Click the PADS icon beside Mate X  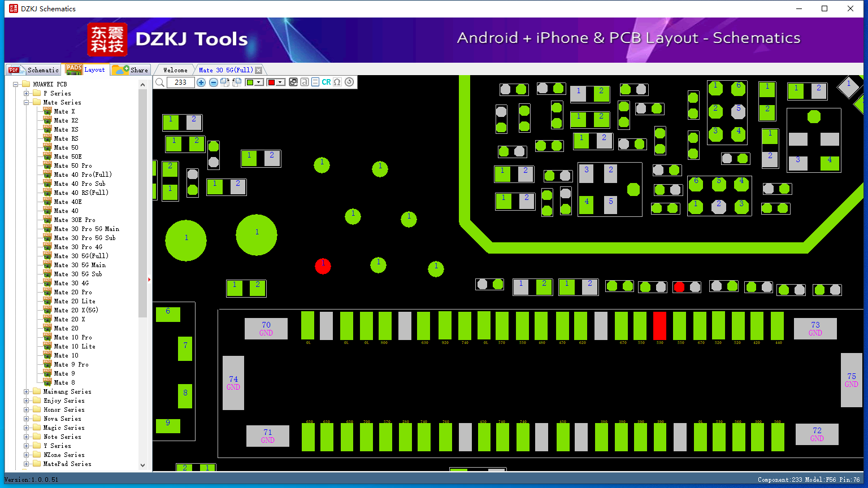click(47, 111)
